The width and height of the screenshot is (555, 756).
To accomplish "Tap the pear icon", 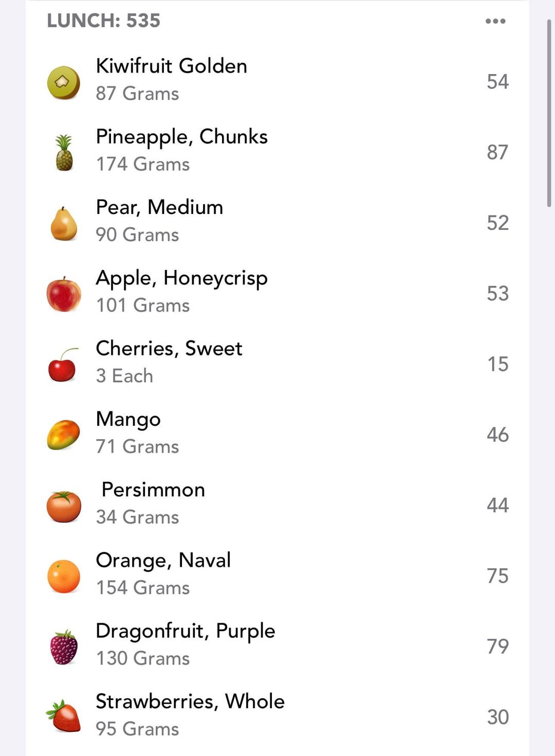I will click(x=64, y=224).
